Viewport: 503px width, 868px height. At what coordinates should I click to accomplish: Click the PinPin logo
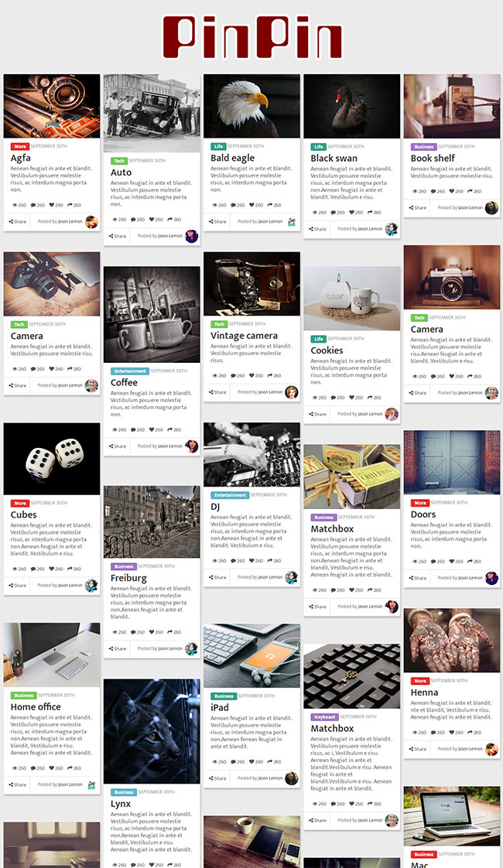point(252,37)
